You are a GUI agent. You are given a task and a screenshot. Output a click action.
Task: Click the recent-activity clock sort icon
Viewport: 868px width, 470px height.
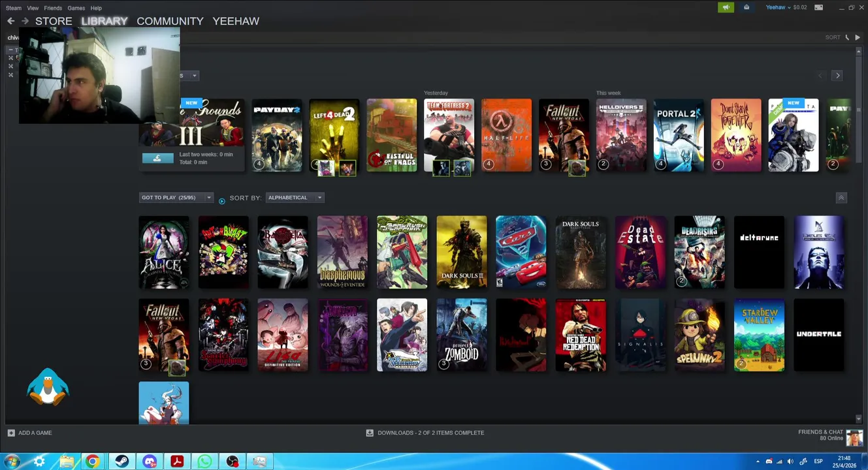[x=848, y=37]
